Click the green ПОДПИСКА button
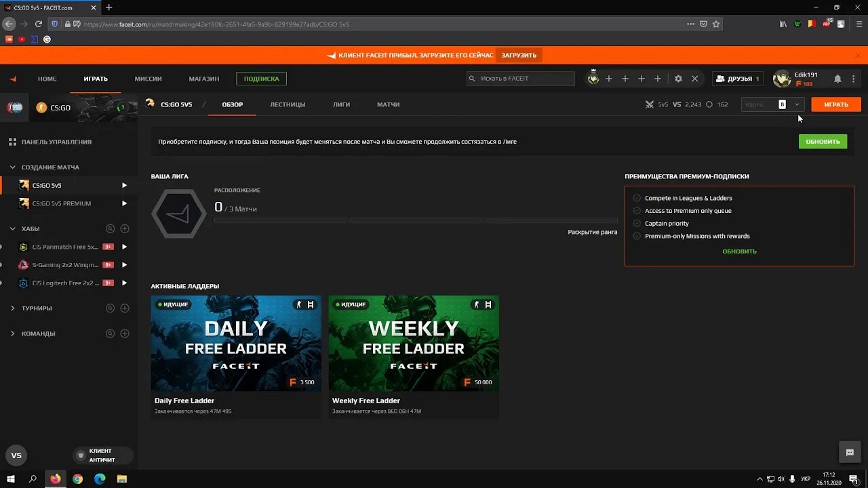 [262, 79]
